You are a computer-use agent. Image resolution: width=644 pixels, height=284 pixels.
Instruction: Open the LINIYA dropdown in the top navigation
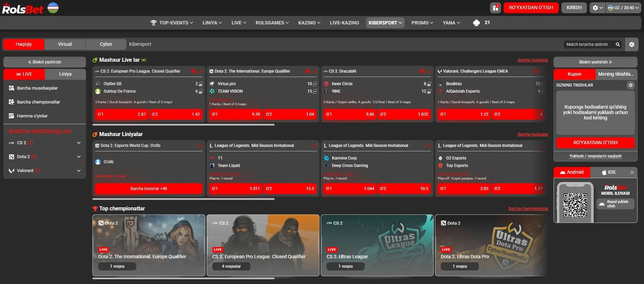pyautogui.click(x=212, y=23)
